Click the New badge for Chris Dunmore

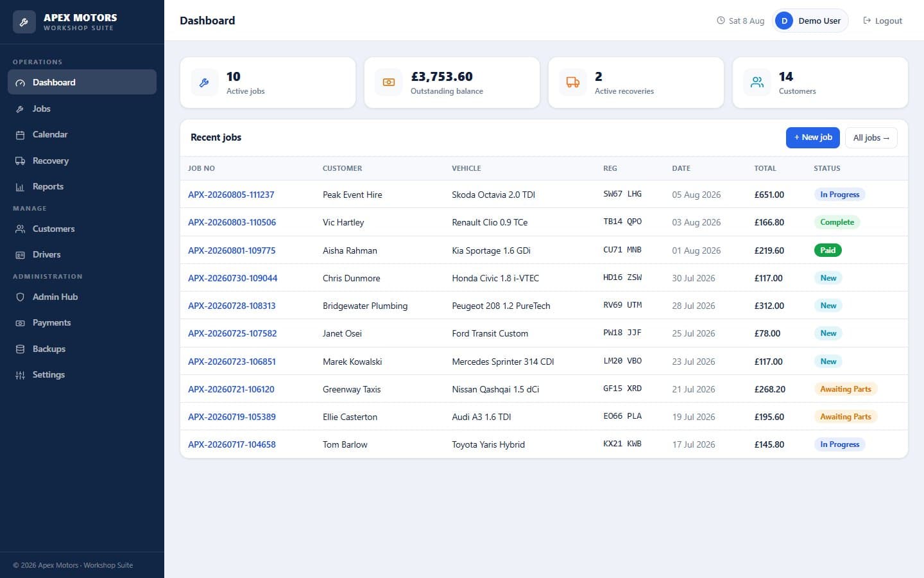[x=828, y=278]
